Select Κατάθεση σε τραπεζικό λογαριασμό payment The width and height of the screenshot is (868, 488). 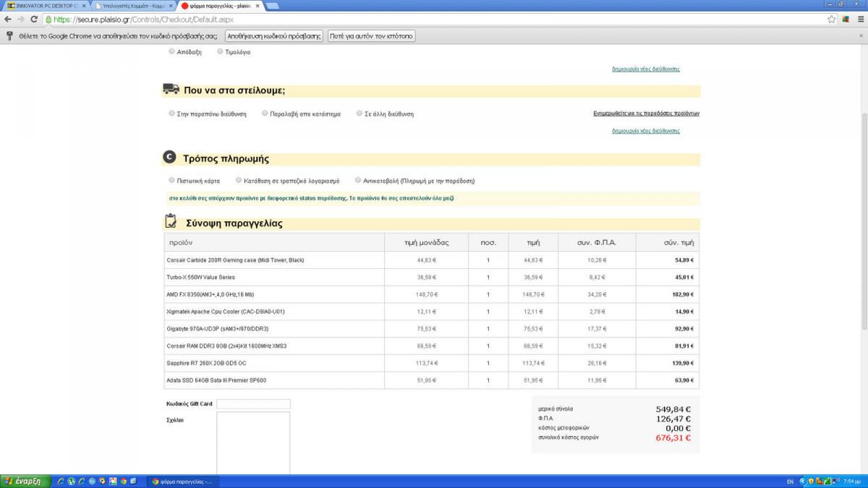(x=239, y=180)
